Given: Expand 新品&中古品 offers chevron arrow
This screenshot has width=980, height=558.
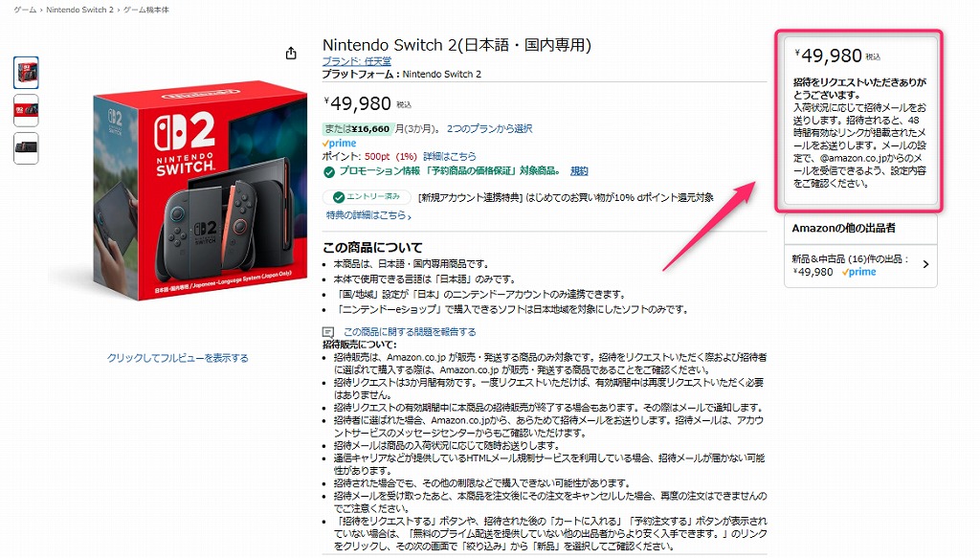Looking at the screenshot, I should coord(925,264).
